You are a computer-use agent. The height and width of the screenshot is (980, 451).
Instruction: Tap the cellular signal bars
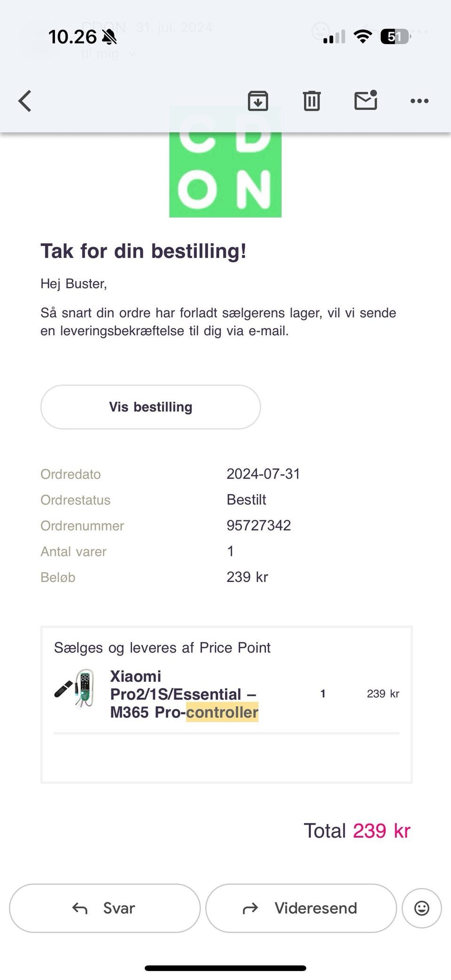334,37
